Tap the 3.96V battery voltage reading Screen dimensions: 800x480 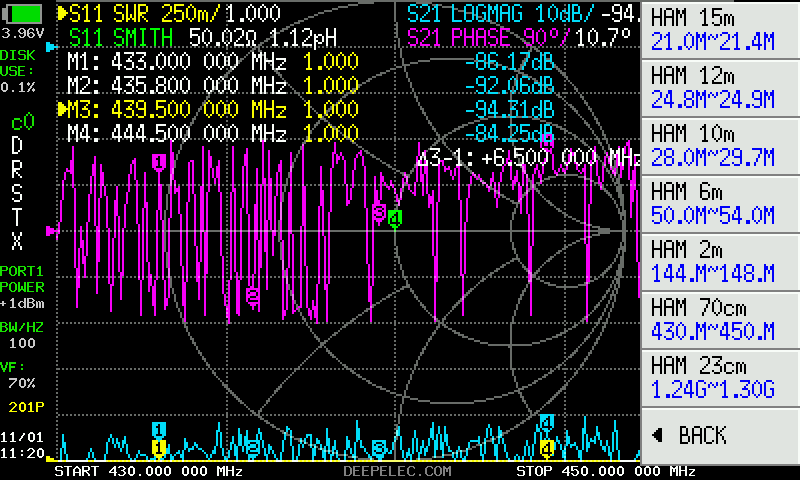coord(22,33)
